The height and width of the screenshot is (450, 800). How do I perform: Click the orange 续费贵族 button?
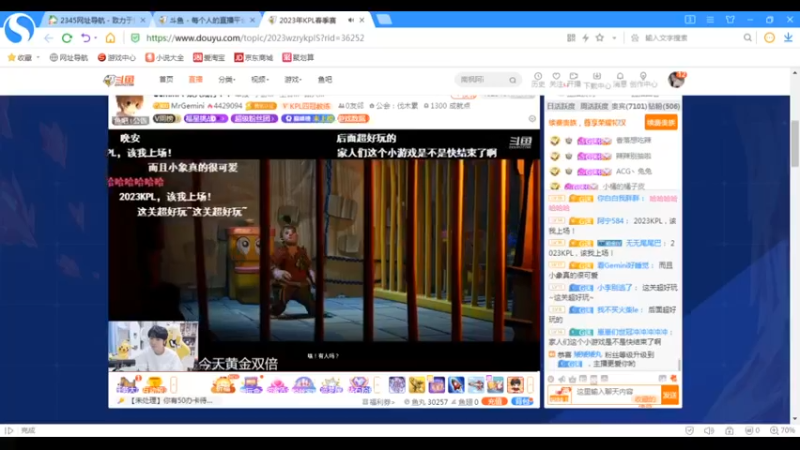[661, 122]
